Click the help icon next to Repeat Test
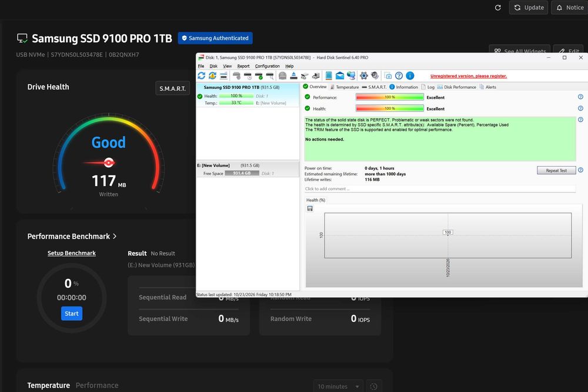The image size is (588, 392). click(580, 170)
